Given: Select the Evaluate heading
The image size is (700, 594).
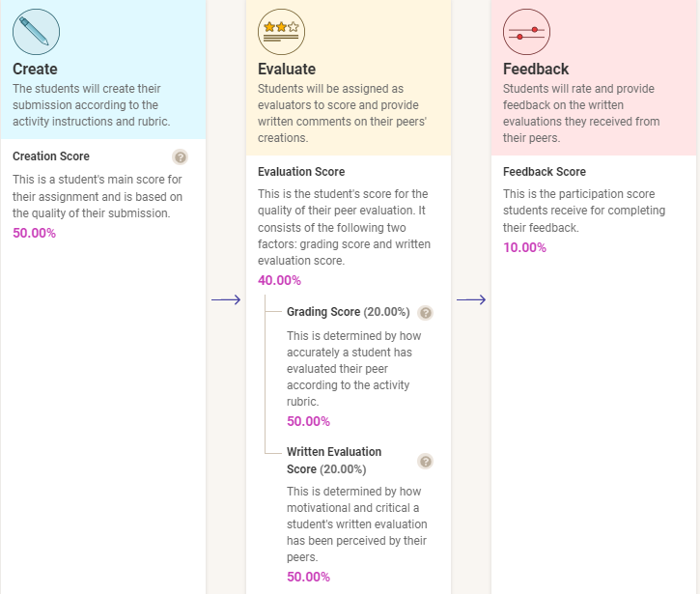Looking at the screenshot, I should coord(287,70).
